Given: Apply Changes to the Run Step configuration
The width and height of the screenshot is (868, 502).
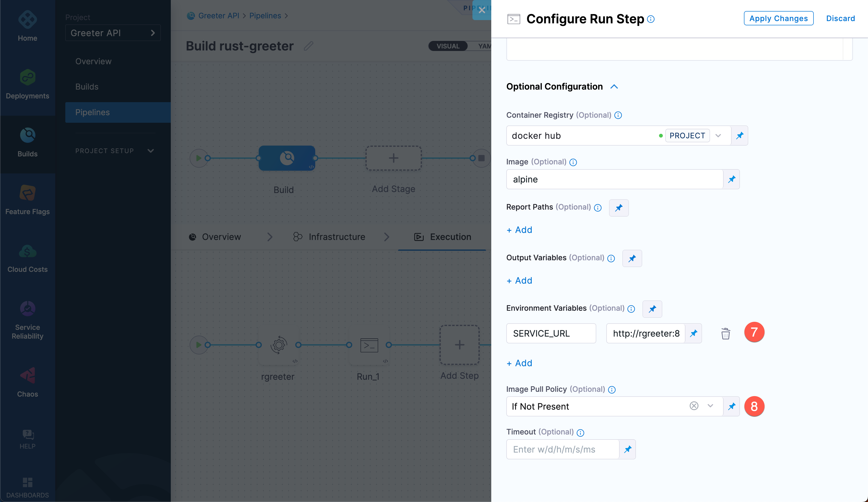Looking at the screenshot, I should pyautogui.click(x=778, y=17).
